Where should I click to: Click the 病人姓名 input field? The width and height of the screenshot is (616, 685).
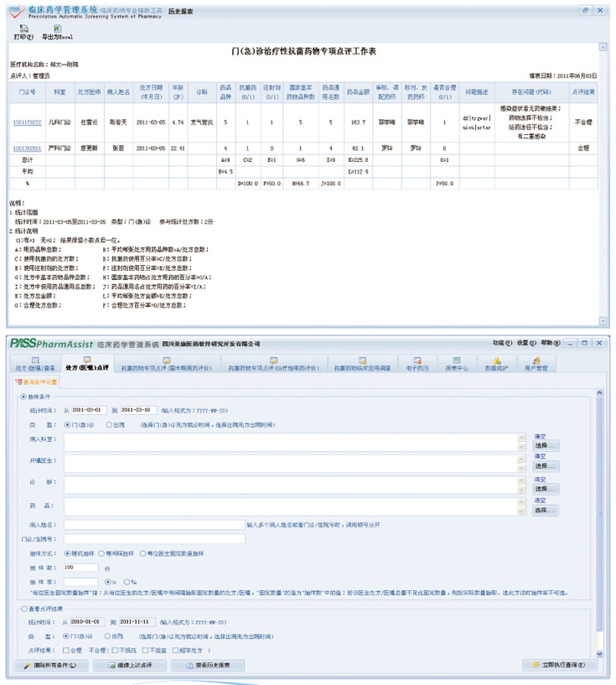[154, 525]
